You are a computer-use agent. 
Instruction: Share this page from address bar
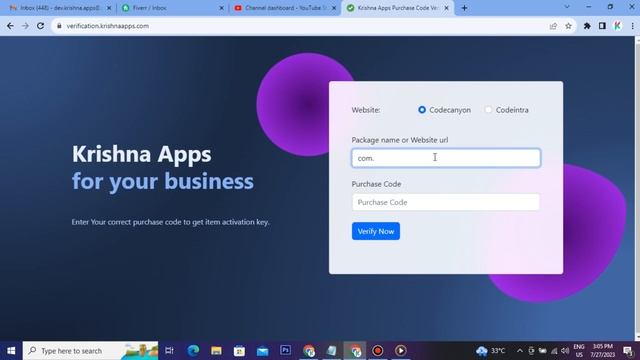553,26
